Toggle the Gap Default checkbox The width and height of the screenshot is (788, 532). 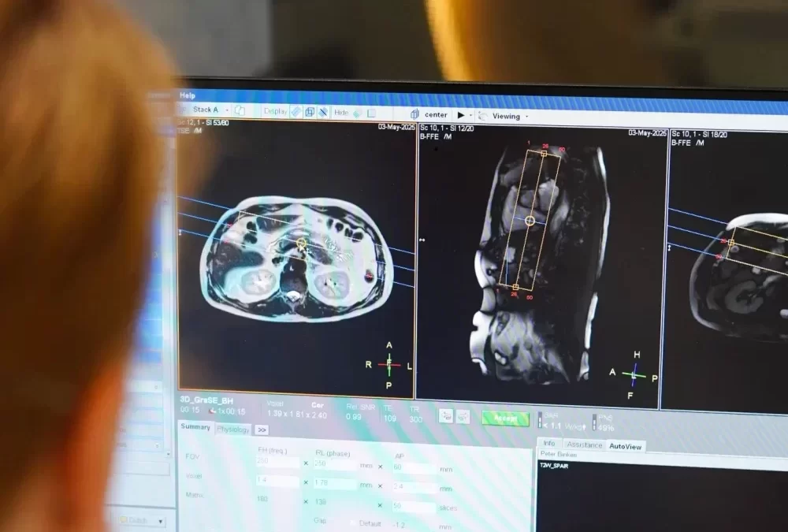click(353, 523)
